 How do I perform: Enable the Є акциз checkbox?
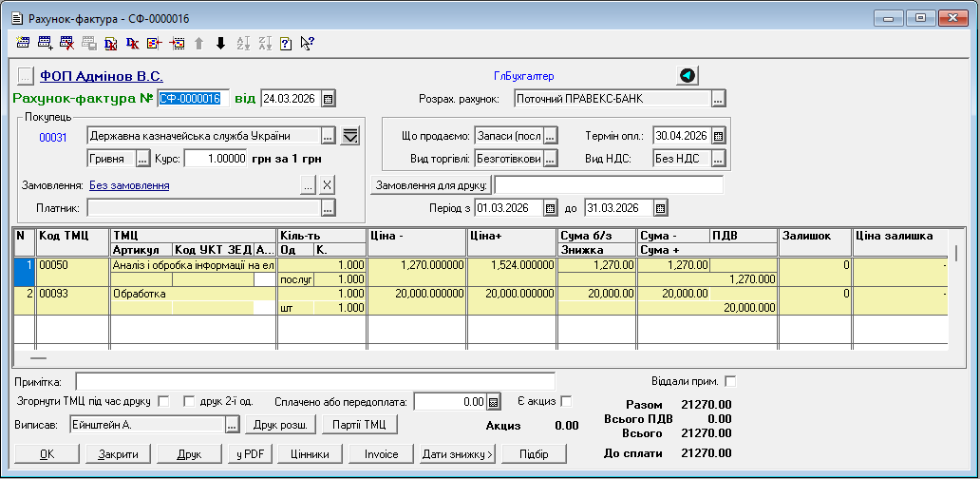[567, 401]
